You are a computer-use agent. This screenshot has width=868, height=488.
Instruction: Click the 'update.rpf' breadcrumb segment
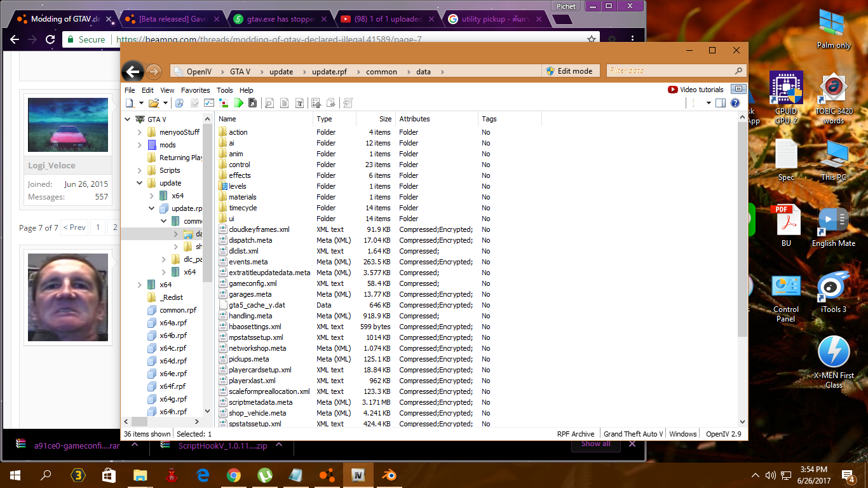[x=328, y=72]
